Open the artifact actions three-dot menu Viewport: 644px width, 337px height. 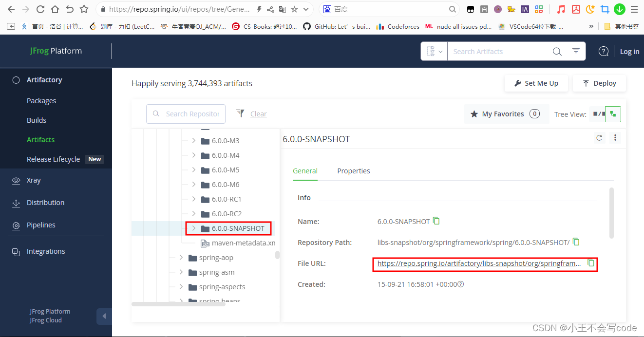[x=615, y=138]
